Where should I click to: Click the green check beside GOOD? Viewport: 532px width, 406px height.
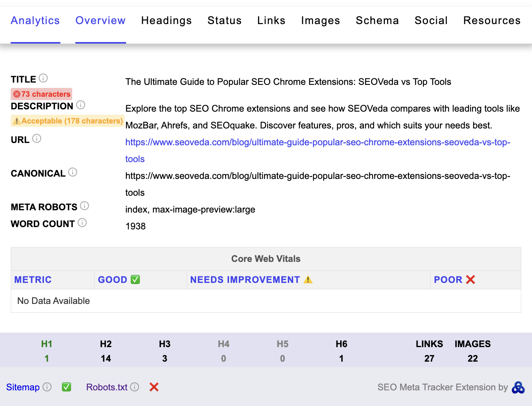tap(135, 279)
